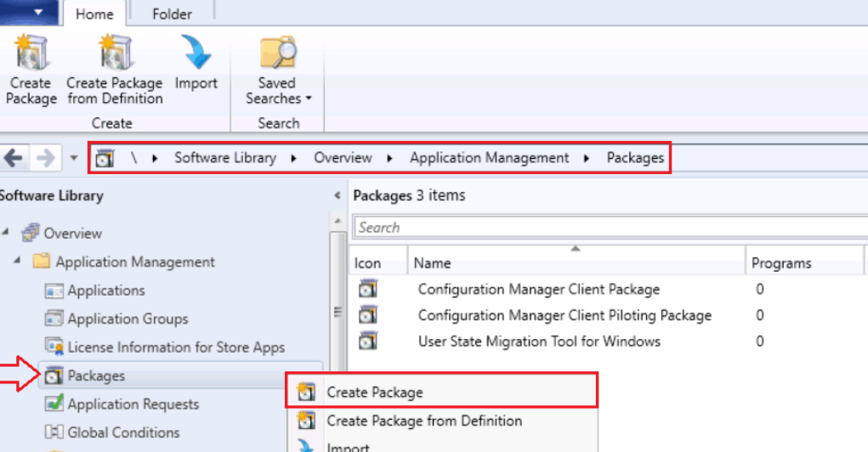Click Create Package from Definition context menu icon
Image resolution: width=868 pixels, height=452 pixels.
tap(305, 421)
